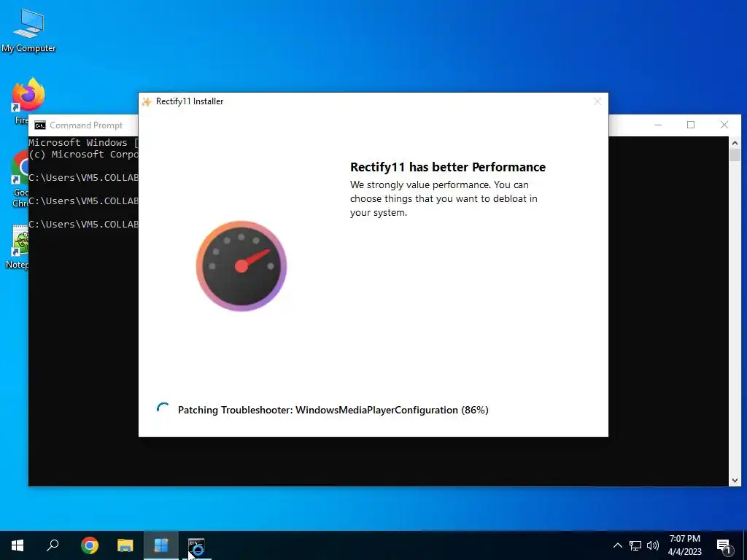Click the "Command Prompt" window title text

tap(86, 125)
